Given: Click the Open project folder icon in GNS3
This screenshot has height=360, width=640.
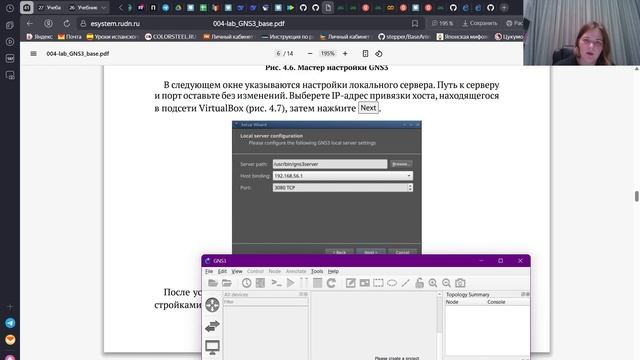Looking at the screenshot, I should click(x=227, y=283).
